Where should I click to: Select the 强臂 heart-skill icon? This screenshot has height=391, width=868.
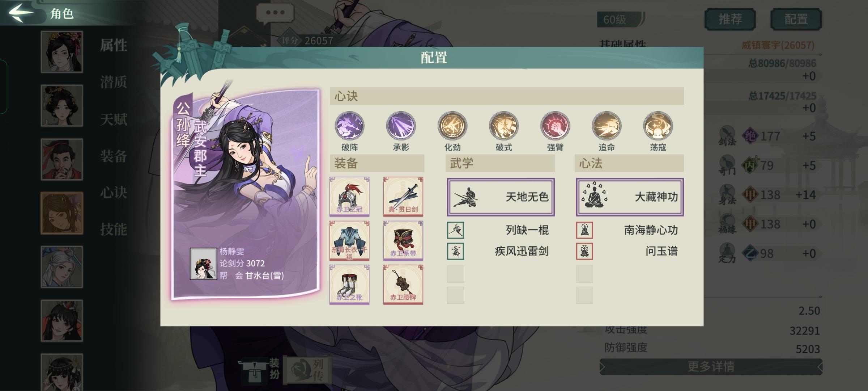[555, 126]
